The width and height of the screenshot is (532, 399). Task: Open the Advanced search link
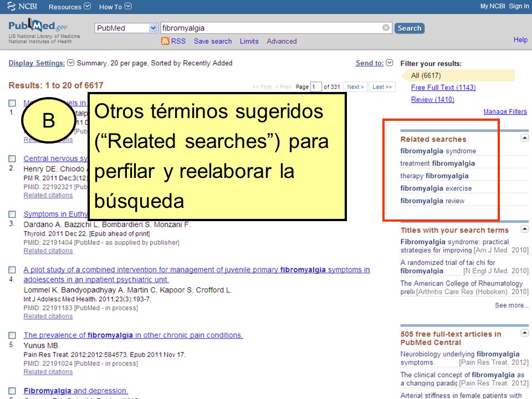282,42
